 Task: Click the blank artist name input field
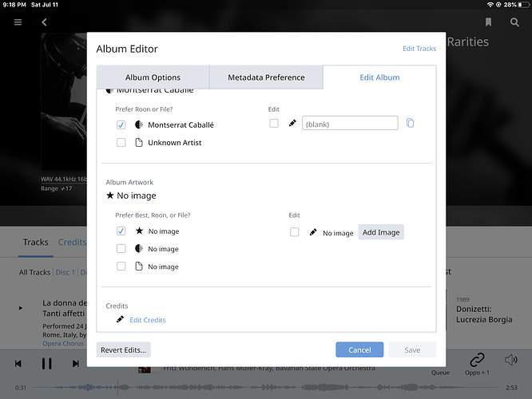click(350, 123)
